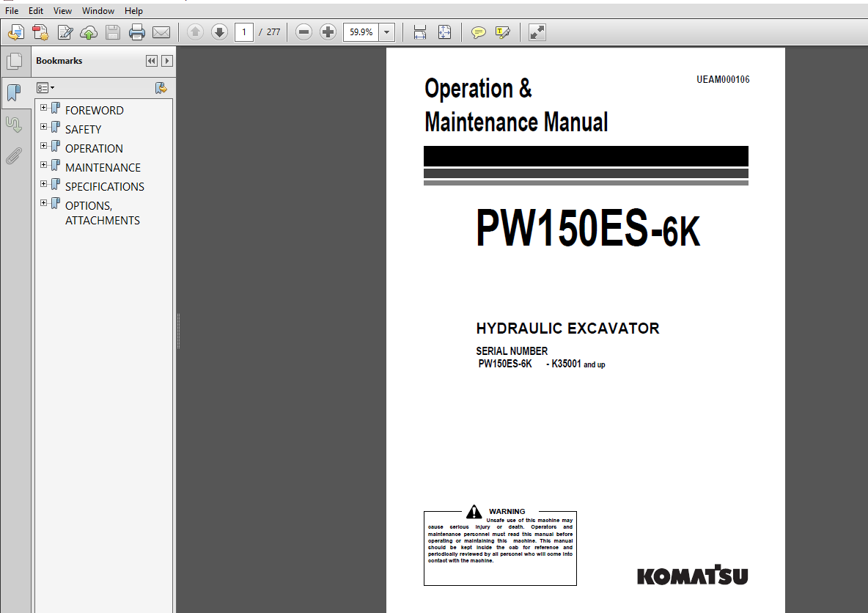Go to previous page with up arrow

point(195,32)
